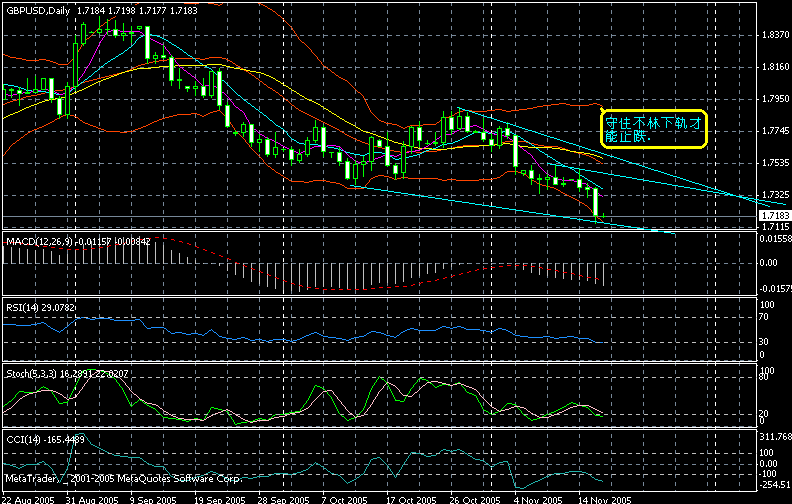Click the CCI -254.51 scale label
This screenshot has height=504, width=792.
775,485
